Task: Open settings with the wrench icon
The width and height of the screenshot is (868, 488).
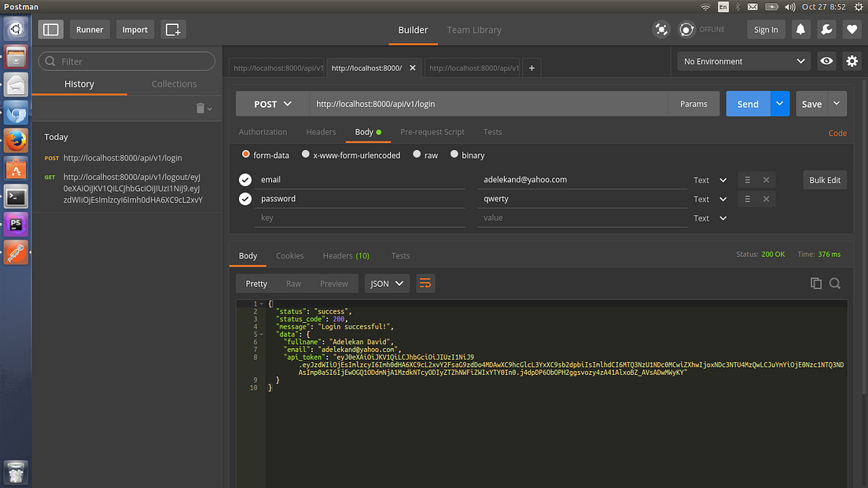Action: (x=826, y=29)
